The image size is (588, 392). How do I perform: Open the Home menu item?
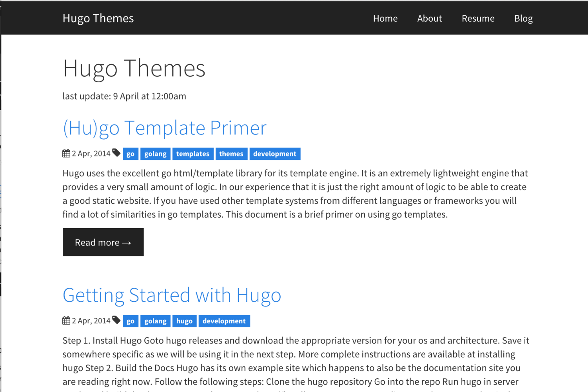[x=385, y=18]
